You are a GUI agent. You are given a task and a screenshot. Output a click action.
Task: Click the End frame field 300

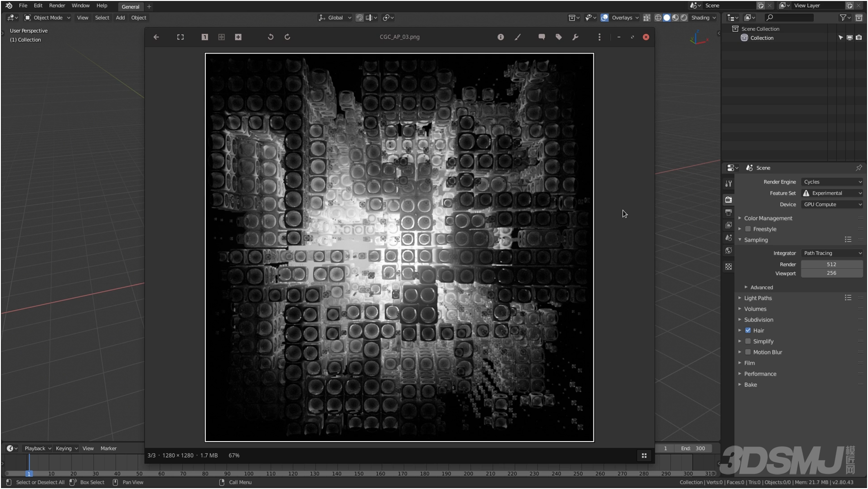tap(694, 448)
